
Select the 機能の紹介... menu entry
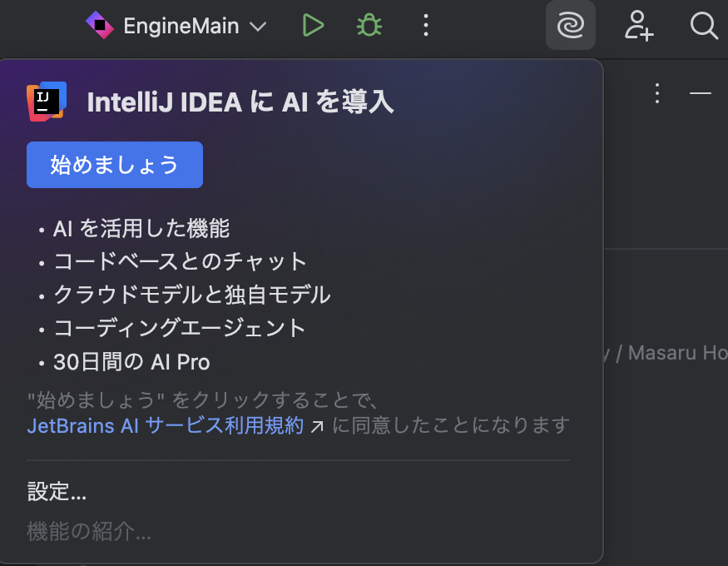(89, 531)
